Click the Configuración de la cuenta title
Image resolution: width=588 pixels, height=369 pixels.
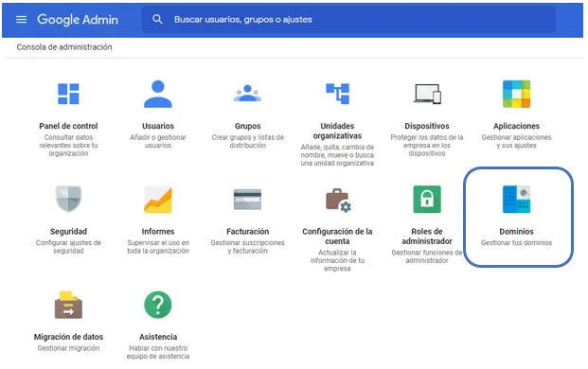pyautogui.click(x=337, y=236)
